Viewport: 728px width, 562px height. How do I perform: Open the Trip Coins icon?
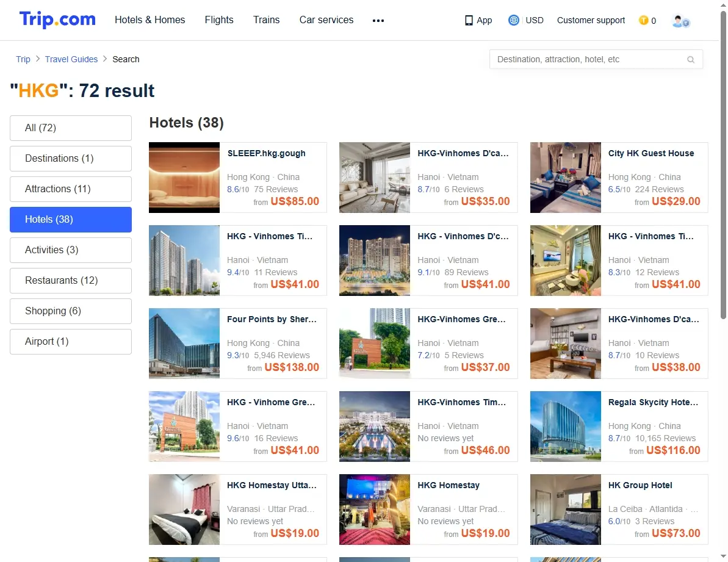[x=644, y=20]
